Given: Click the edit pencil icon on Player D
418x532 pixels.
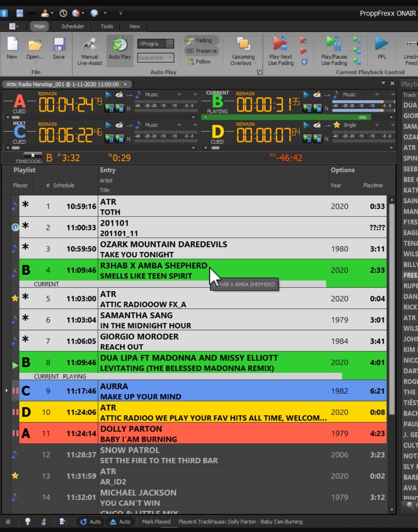Looking at the screenshot, I should (317, 125).
